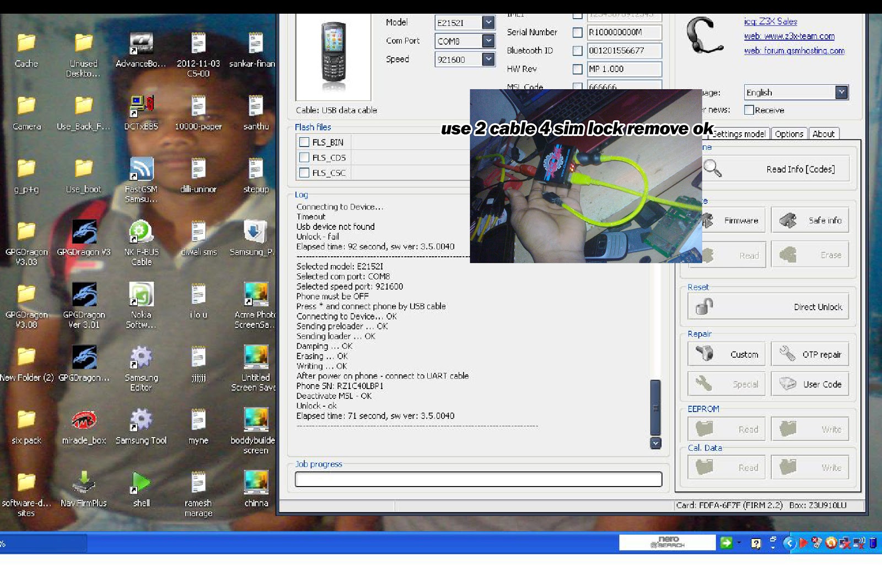Open the Cache folder on the desktop
Viewport: 882px width, 588px height.
[26, 50]
